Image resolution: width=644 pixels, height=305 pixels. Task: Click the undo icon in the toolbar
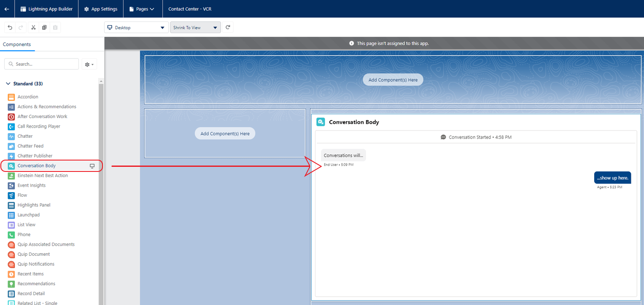pos(10,28)
